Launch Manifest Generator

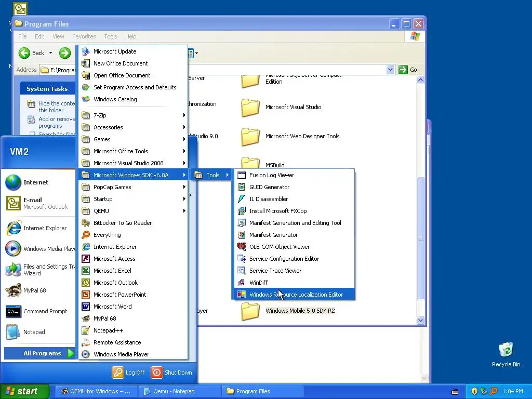pos(294,235)
